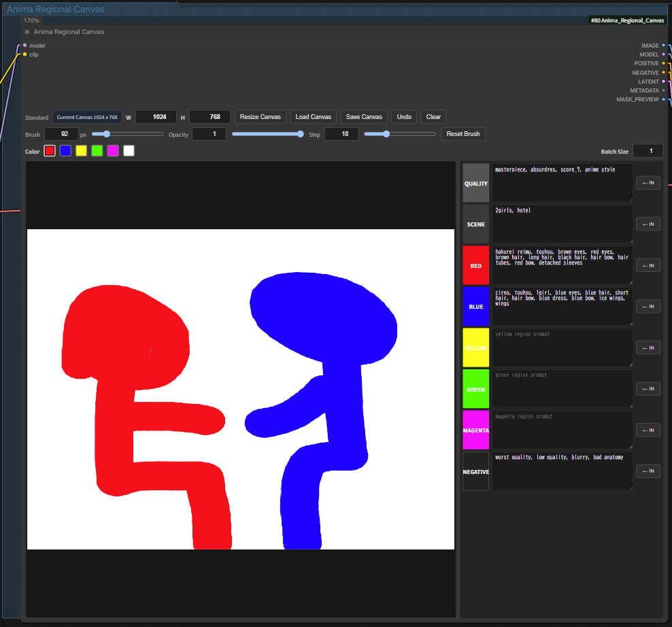
Task: Click the MAGENTA region label
Action: (475, 430)
